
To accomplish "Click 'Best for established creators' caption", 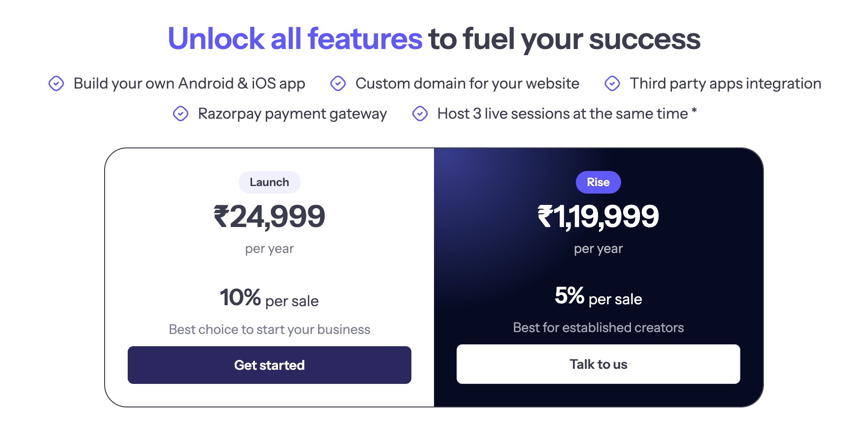I will pos(598,327).
